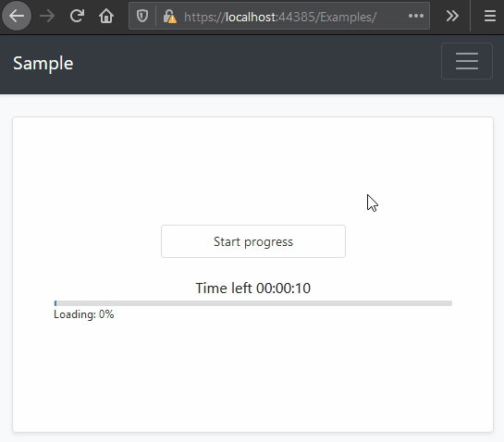Click the Start progress button
The width and height of the screenshot is (504, 442).
pyautogui.click(x=253, y=241)
